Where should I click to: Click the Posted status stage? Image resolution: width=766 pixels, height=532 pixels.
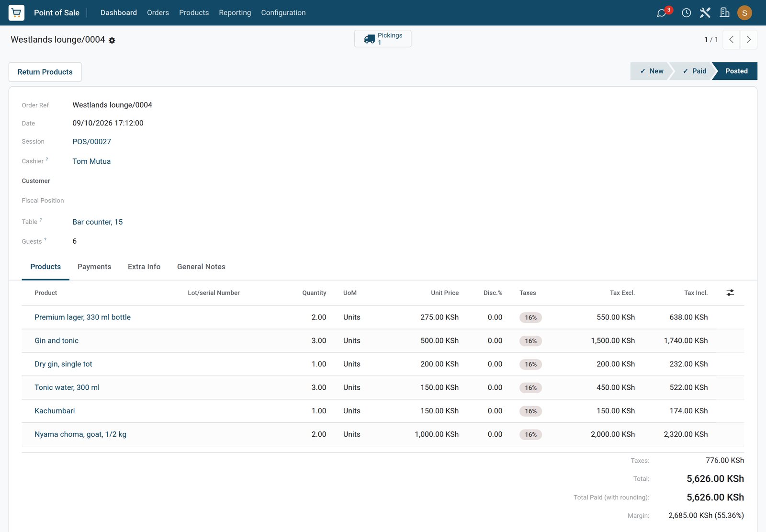tap(736, 71)
